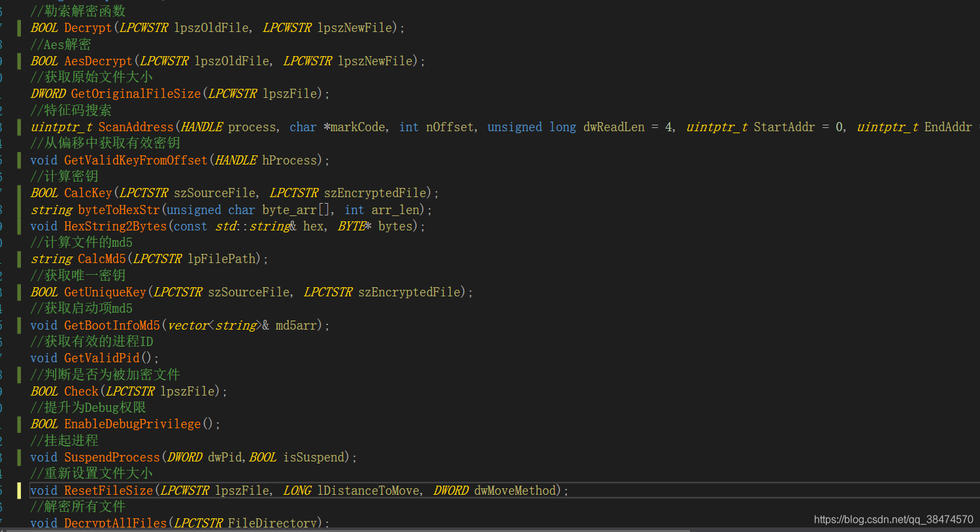Click the comment //计算密钥
The image size is (980, 532).
tap(64, 176)
